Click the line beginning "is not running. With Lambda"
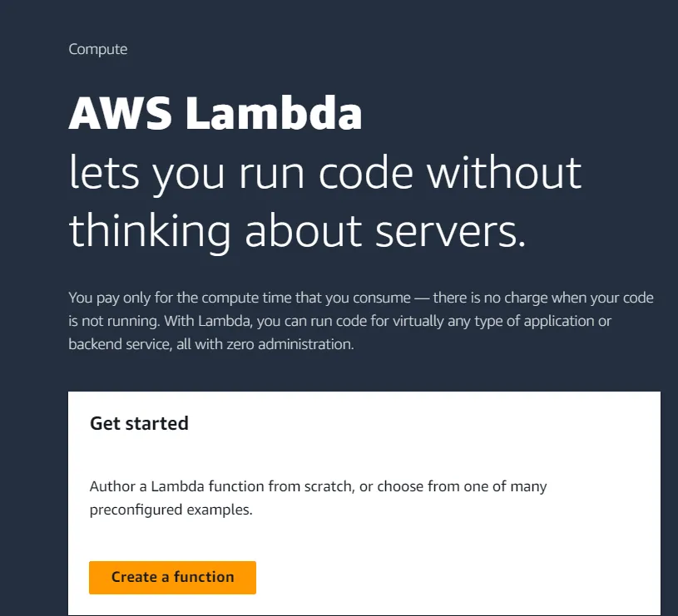The width and height of the screenshot is (678, 616). click(x=340, y=320)
